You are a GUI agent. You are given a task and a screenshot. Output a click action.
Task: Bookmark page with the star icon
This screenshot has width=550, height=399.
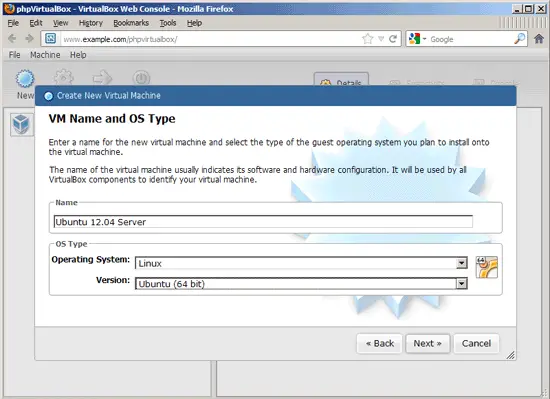367,39
